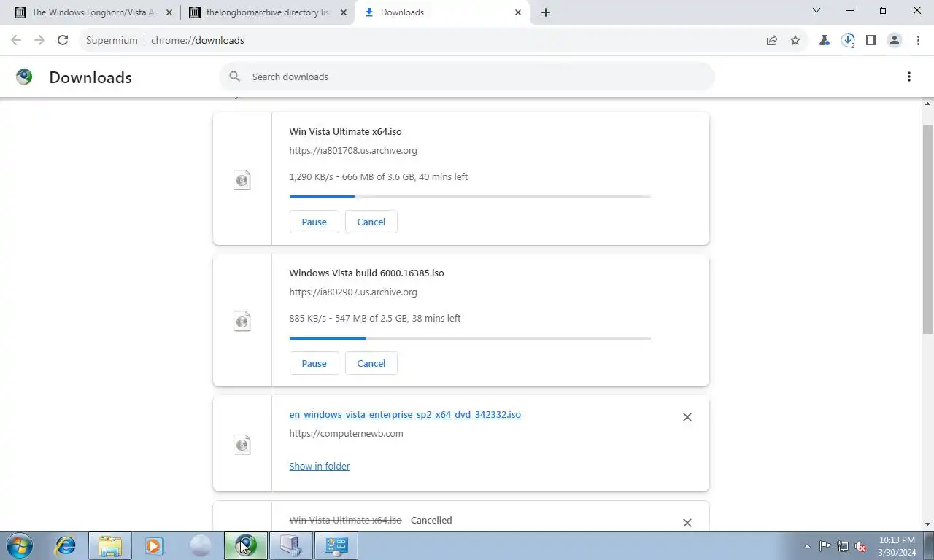Image resolution: width=934 pixels, height=560 pixels.
Task: Open a new tab
Action: pyautogui.click(x=546, y=12)
